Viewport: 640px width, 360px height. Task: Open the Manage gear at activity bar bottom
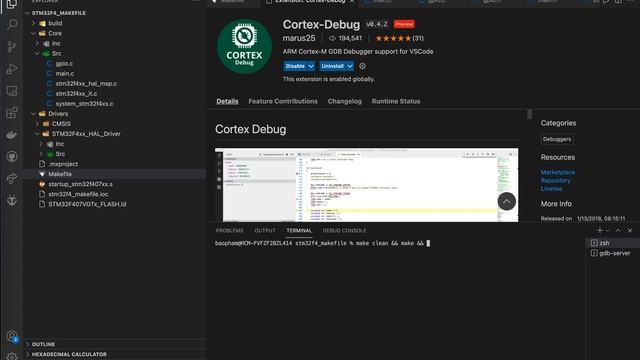12,356
